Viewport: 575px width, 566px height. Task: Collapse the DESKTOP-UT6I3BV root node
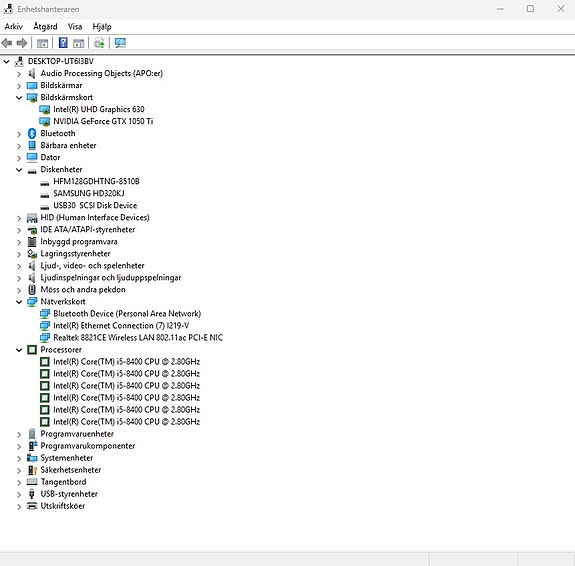click(x=6, y=62)
